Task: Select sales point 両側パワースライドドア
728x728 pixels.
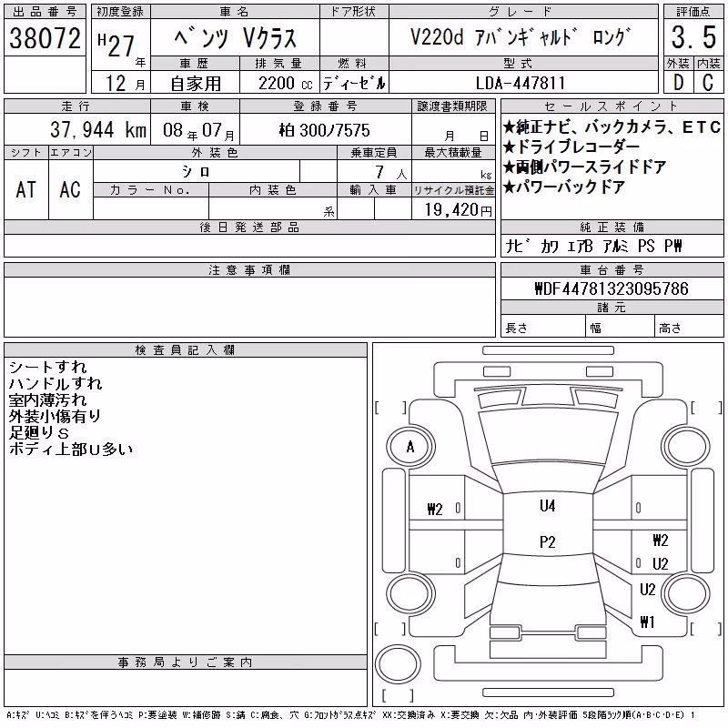Action: 584,167
